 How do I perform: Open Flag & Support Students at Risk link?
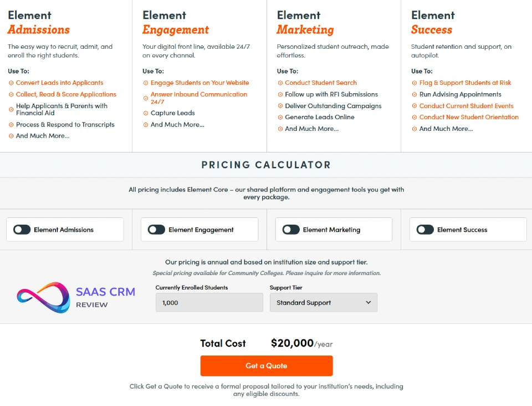pyautogui.click(x=465, y=83)
